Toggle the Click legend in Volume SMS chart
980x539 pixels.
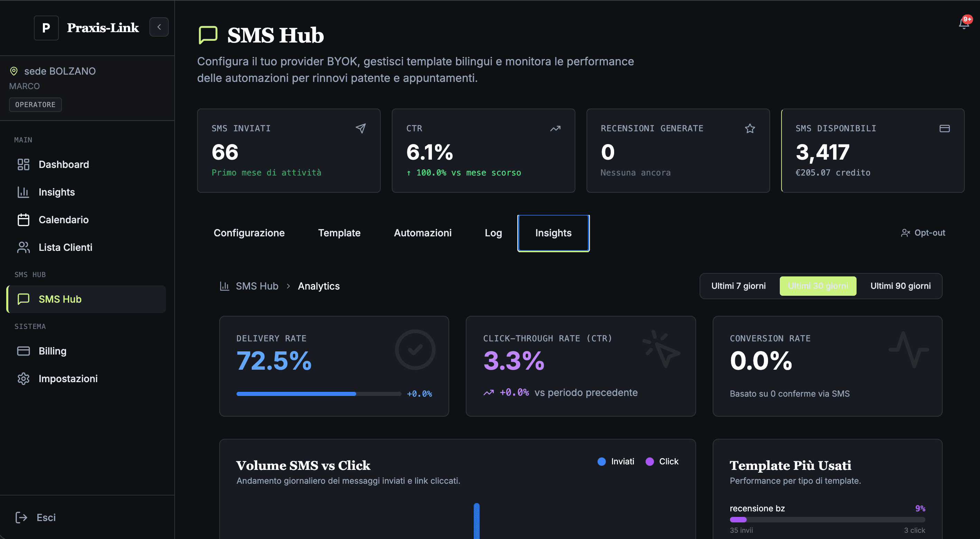pos(662,462)
